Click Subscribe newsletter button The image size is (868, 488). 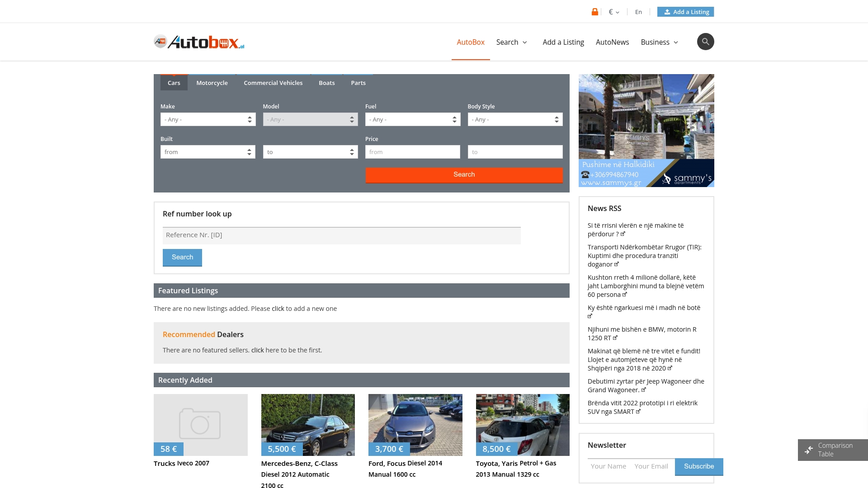coord(699,467)
